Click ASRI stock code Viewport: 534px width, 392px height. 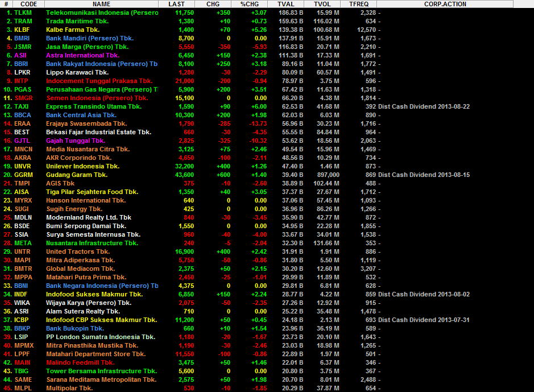tap(21, 311)
